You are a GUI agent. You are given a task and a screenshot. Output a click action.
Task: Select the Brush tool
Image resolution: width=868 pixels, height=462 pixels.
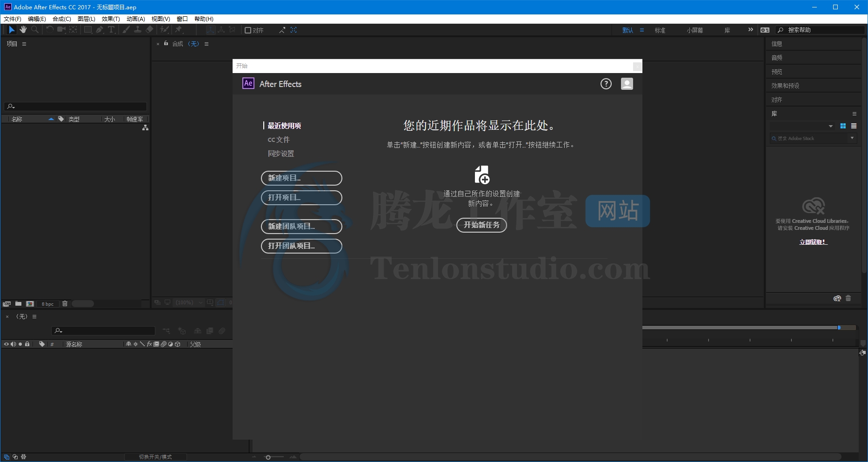point(126,30)
